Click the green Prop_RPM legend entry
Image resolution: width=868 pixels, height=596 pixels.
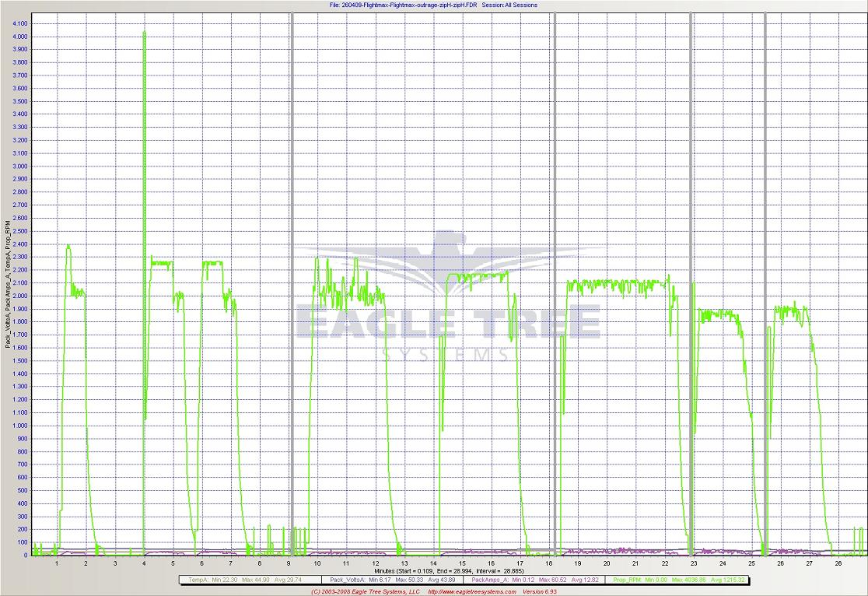point(679,580)
